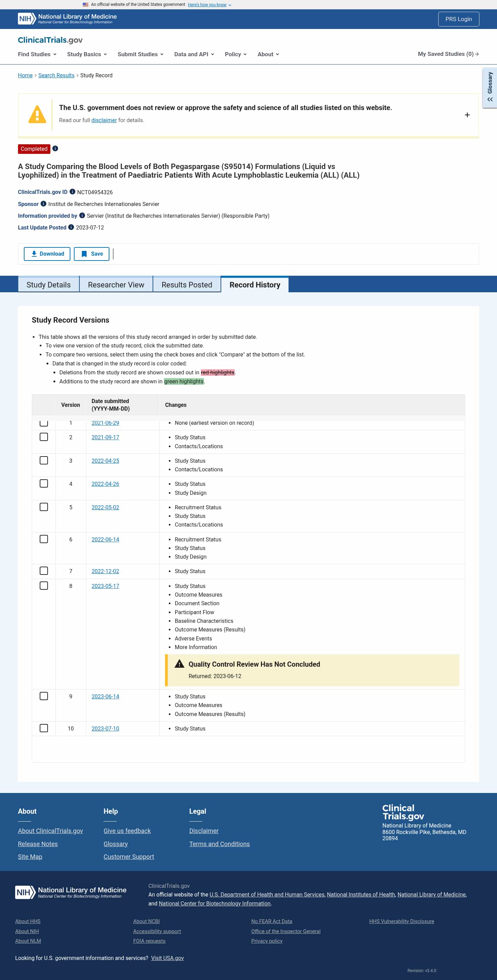
Task: Click info icon beside Information provided by
Action: (82, 215)
